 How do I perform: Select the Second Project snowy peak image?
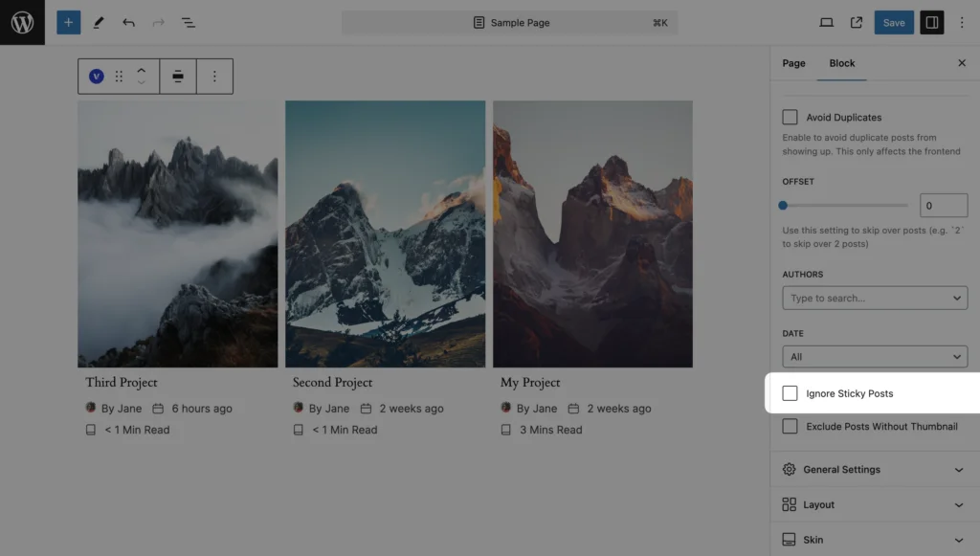click(385, 234)
